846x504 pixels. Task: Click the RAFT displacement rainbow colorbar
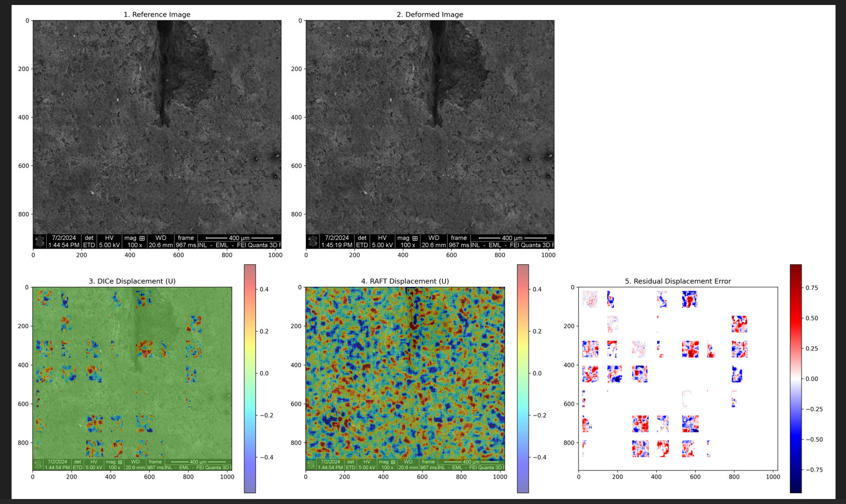click(523, 379)
